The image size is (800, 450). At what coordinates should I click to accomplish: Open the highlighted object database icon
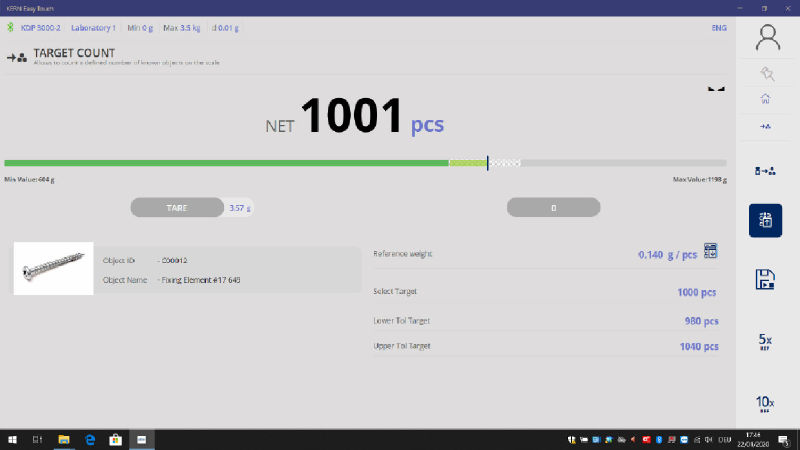pyautogui.click(x=766, y=220)
